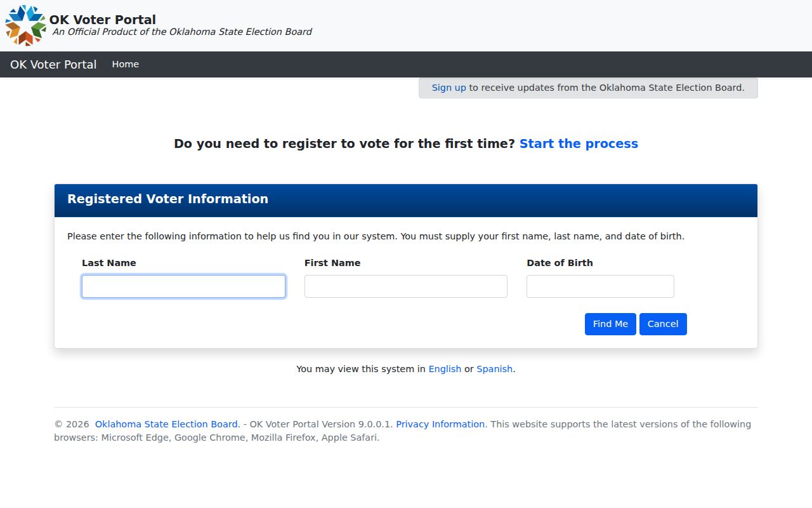Open the Home menu item

[126, 64]
